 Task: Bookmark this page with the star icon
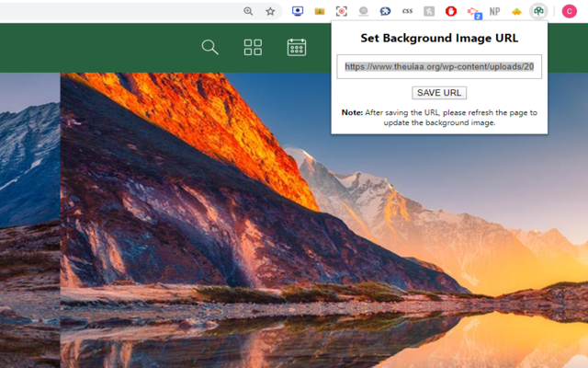(270, 11)
